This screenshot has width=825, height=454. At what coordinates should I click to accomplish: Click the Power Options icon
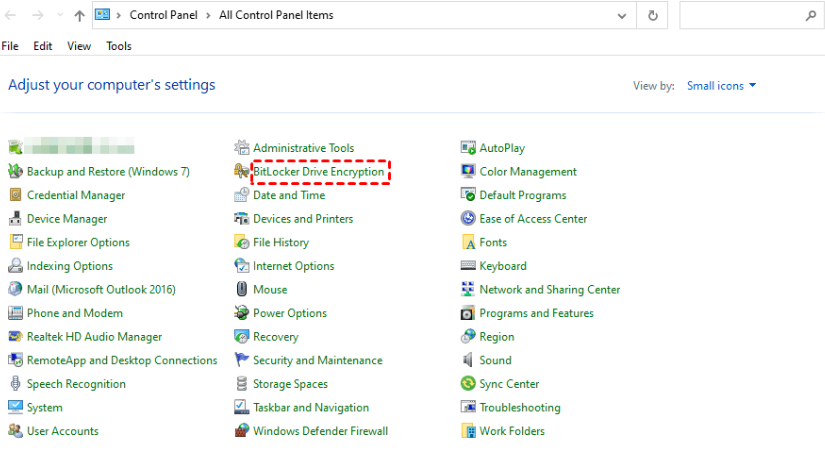pos(241,313)
